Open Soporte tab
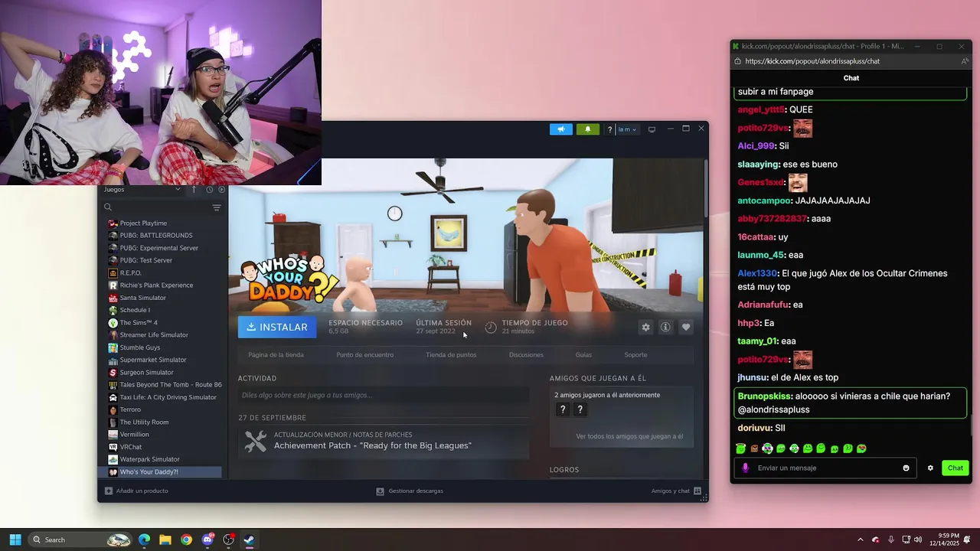Screen dimensions: 980x551 tap(635, 355)
